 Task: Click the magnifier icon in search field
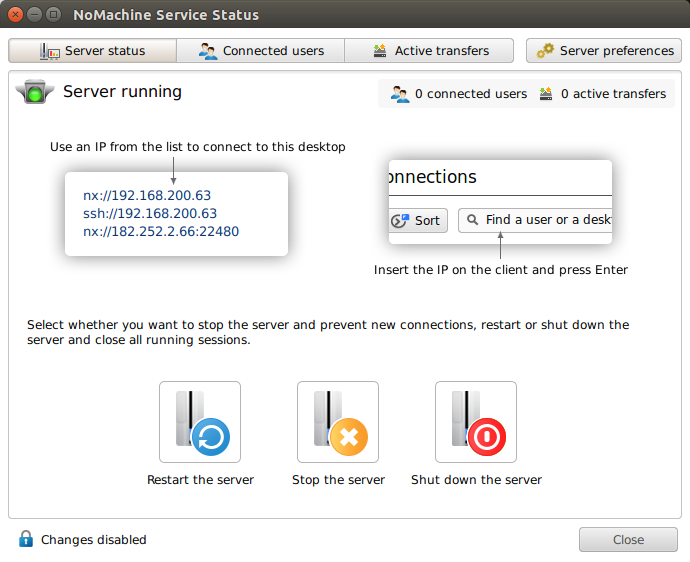click(473, 219)
